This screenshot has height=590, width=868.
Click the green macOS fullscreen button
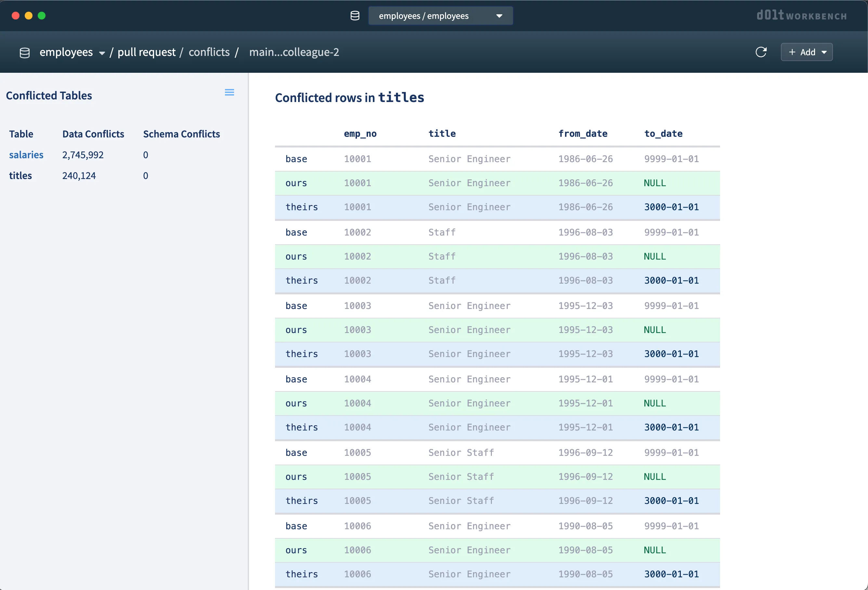coord(42,16)
